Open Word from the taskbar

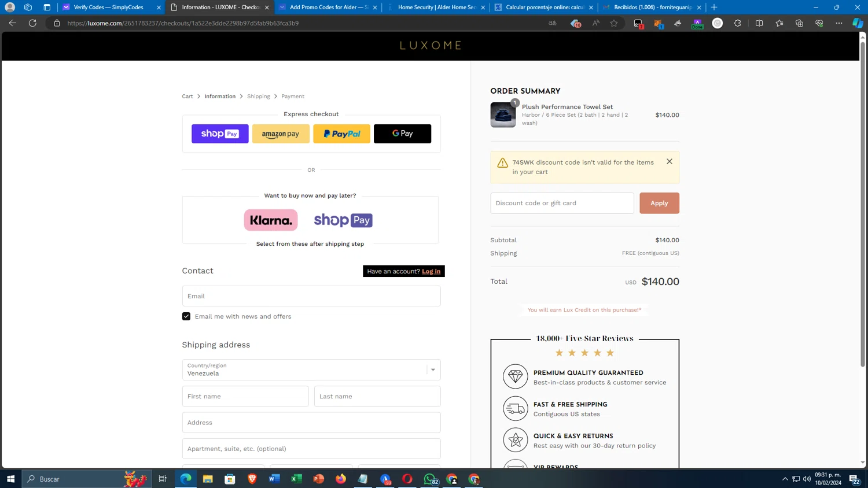[274, 479]
